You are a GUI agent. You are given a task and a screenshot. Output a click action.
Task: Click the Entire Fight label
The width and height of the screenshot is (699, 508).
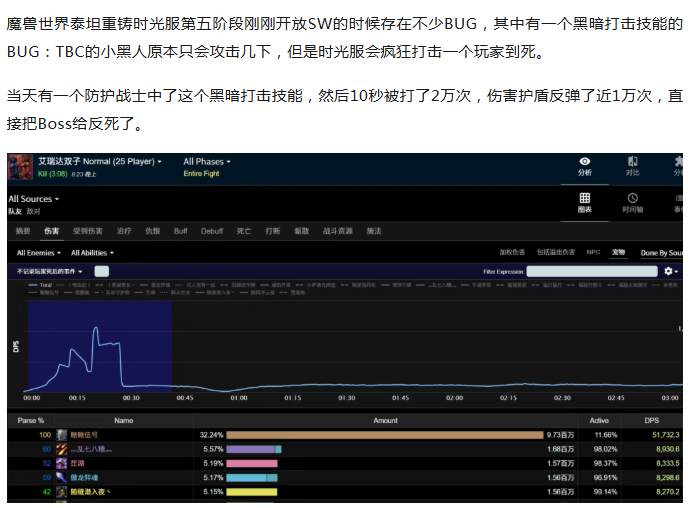pos(201,173)
